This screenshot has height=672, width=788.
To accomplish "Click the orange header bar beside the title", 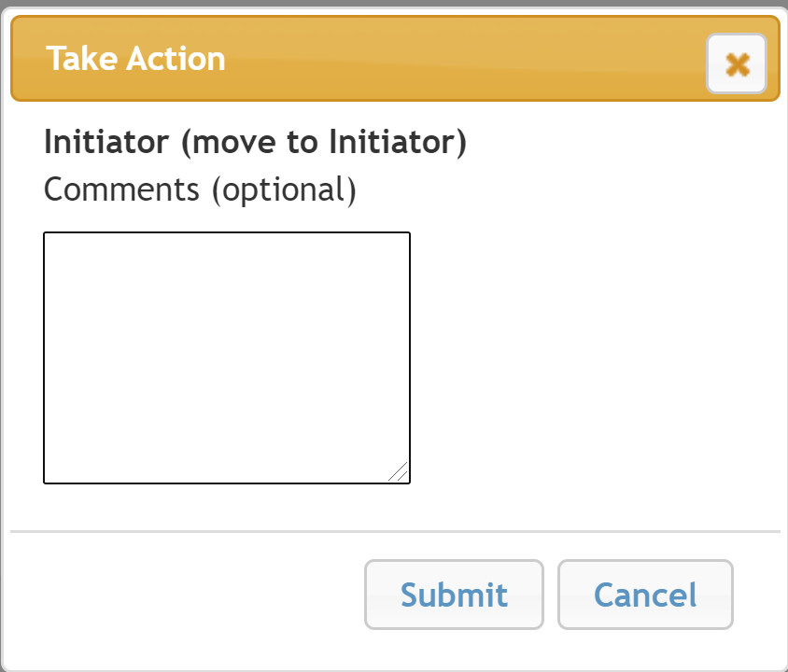I will coord(467,59).
